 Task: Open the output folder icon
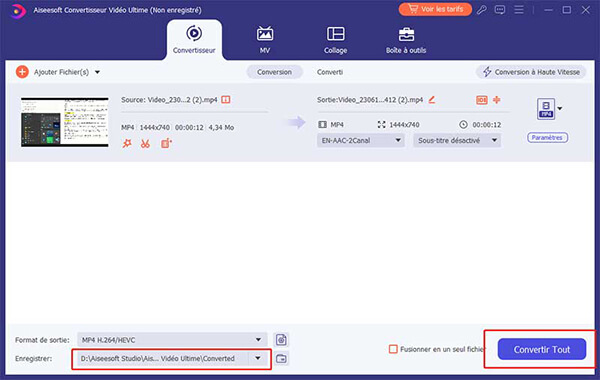point(281,359)
